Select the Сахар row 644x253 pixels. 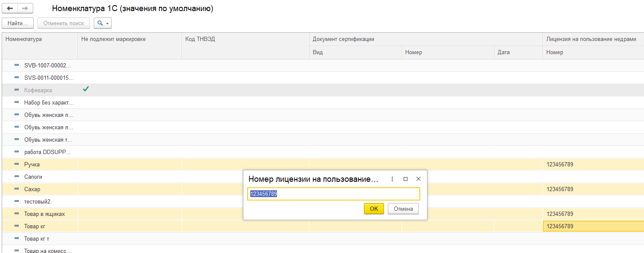(32, 189)
